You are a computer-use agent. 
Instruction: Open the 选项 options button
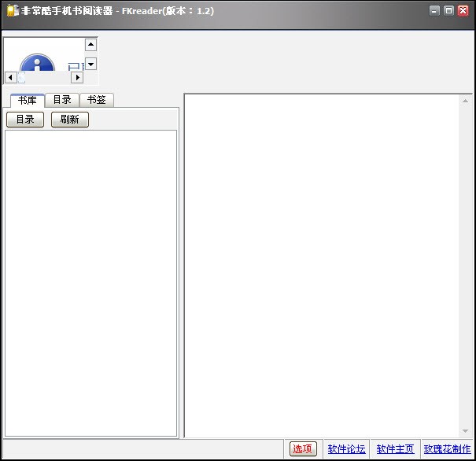point(303,449)
